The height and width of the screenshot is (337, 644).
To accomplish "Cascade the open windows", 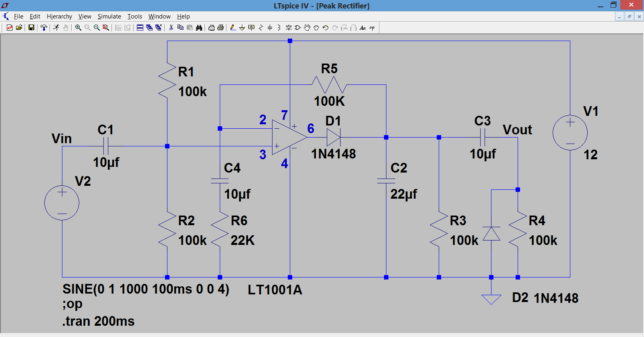I will point(149,27).
